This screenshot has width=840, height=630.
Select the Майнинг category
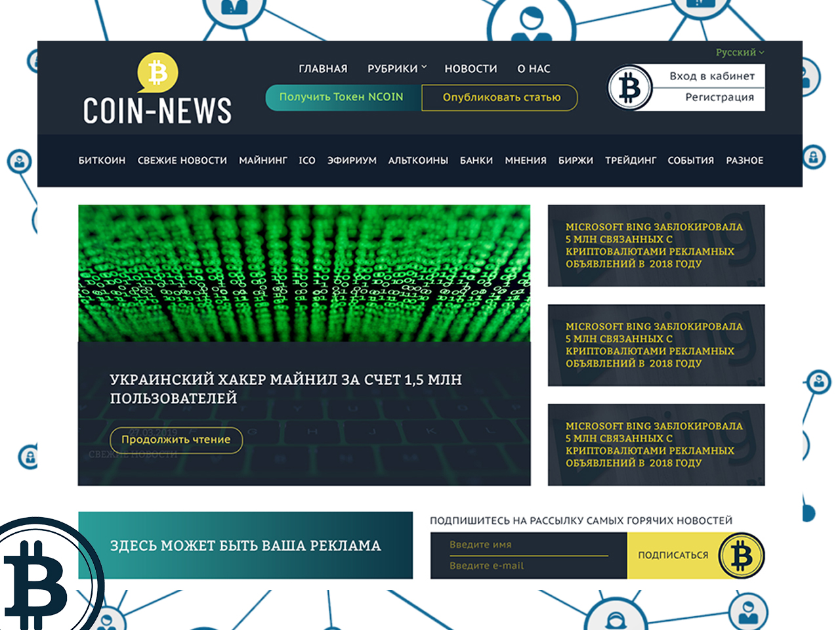point(263,160)
